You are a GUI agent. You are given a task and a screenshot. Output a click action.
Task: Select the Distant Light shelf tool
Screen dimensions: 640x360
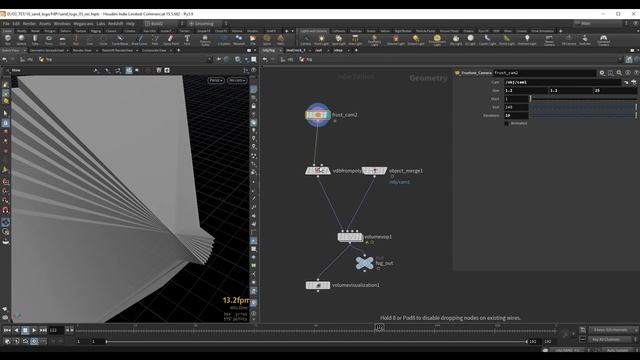pyautogui.click(x=416, y=40)
